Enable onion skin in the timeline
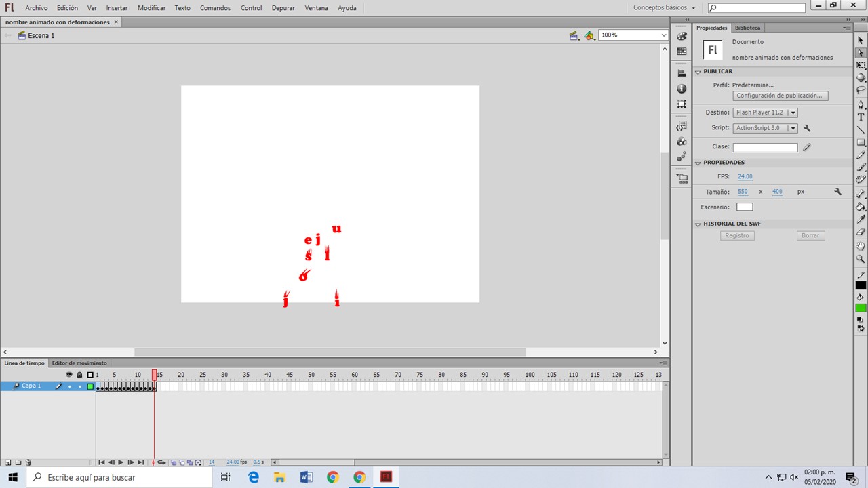868x488 pixels. (173, 462)
